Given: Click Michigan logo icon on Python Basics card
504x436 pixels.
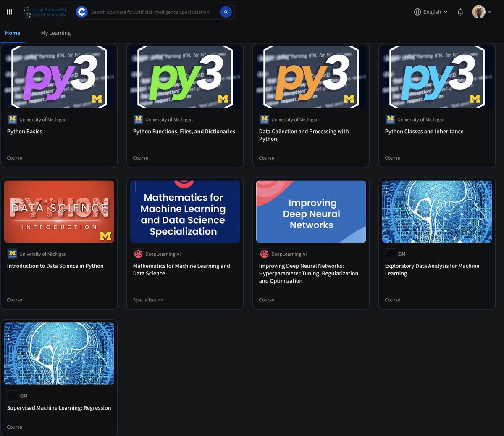Looking at the screenshot, I should (x=12, y=119).
